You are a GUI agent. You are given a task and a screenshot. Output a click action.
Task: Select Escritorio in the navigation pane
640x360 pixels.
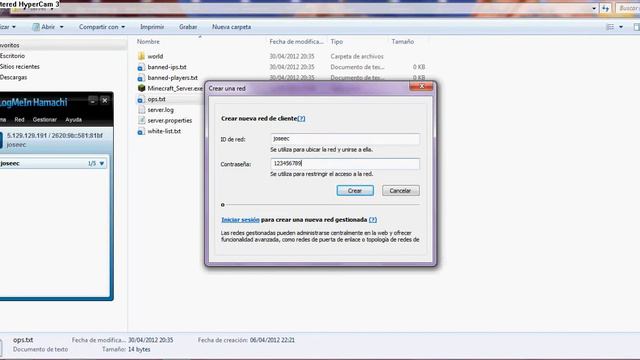[12, 56]
